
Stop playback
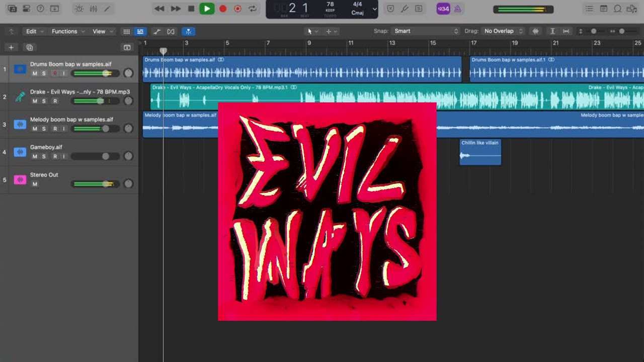pos(191,9)
